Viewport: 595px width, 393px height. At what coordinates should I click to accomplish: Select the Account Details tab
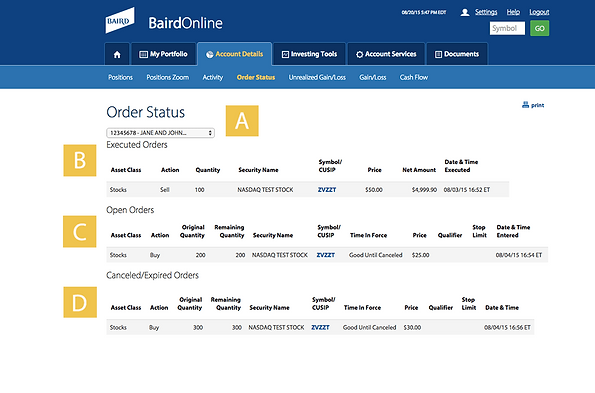(235, 54)
